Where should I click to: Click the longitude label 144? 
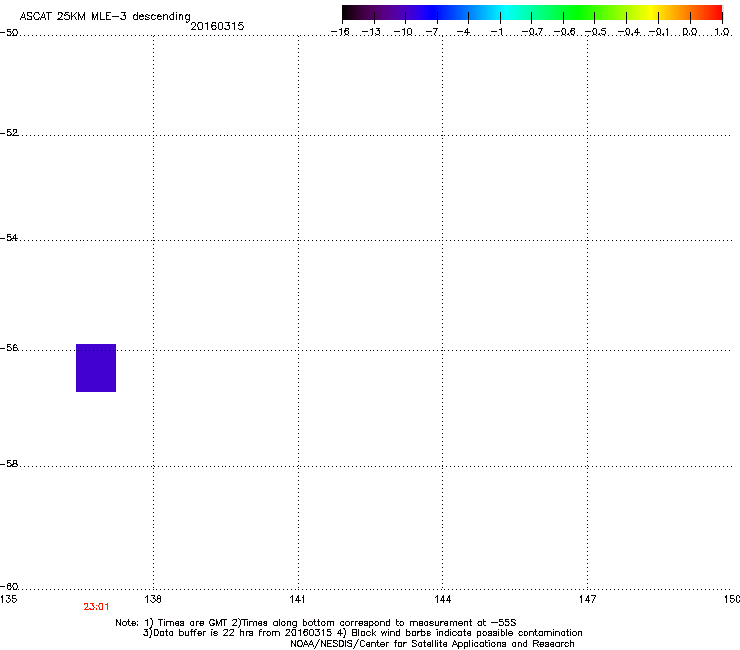(x=443, y=599)
